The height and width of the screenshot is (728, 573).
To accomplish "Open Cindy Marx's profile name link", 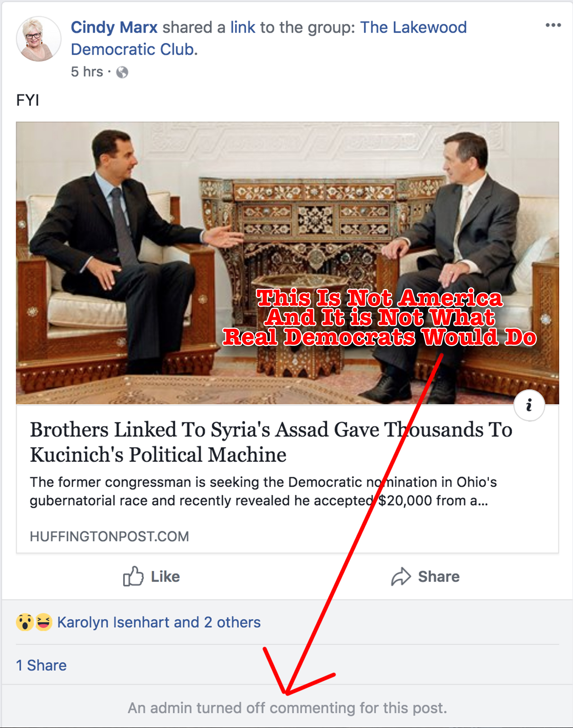I will click(x=114, y=28).
